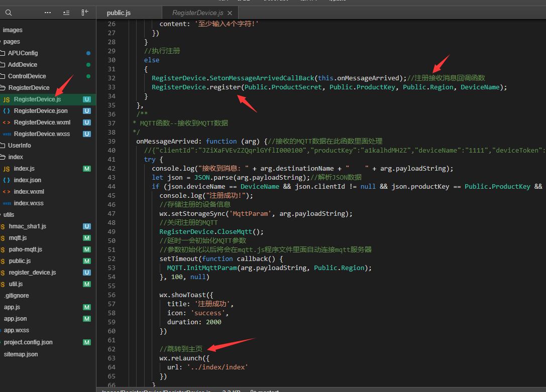Click the green status dot on AddDevice
The height and width of the screenshot is (392, 546).
pyautogui.click(x=88, y=65)
